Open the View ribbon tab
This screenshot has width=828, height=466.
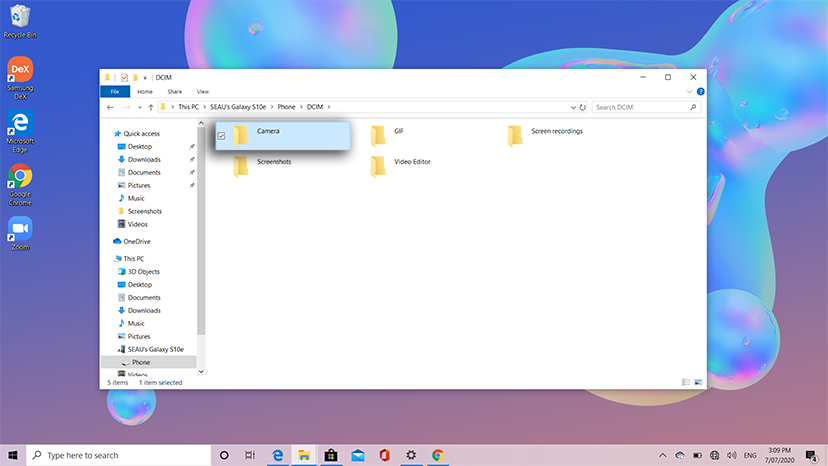tap(203, 92)
